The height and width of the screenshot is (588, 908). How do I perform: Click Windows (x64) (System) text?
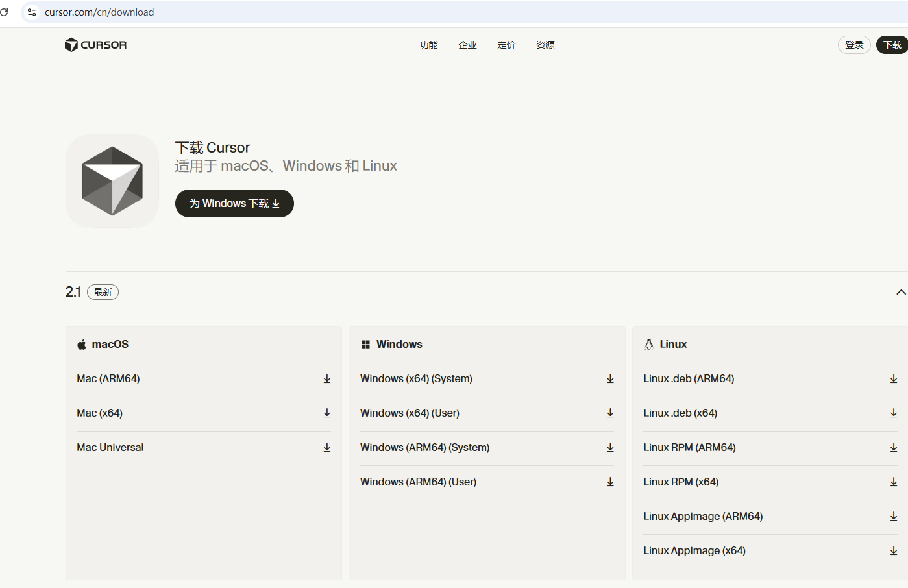coord(416,378)
